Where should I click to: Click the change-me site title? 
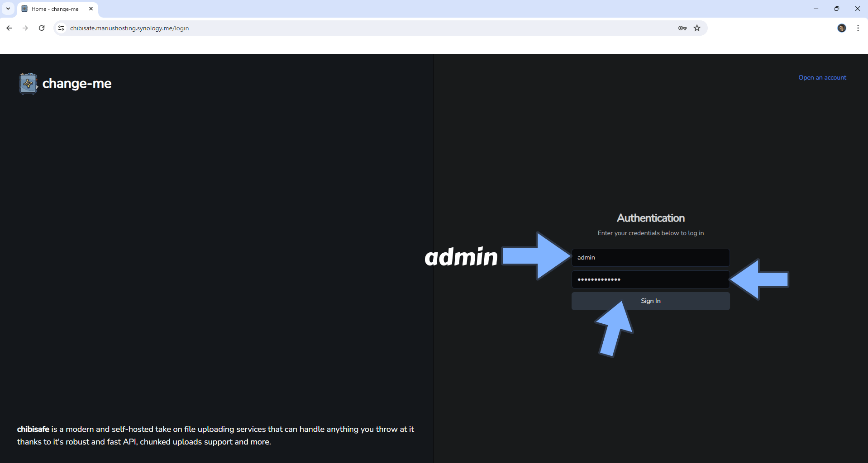(77, 84)
